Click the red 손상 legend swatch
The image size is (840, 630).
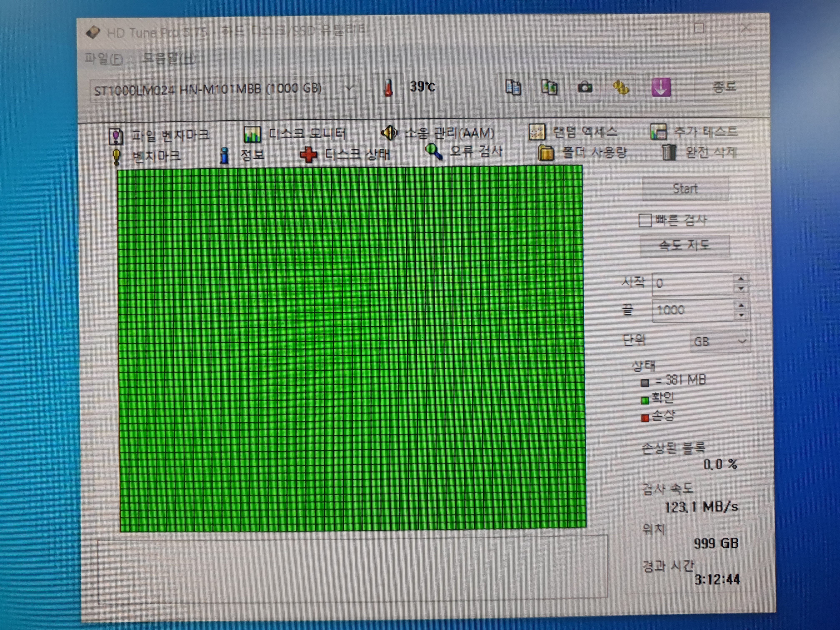(644, 418)
